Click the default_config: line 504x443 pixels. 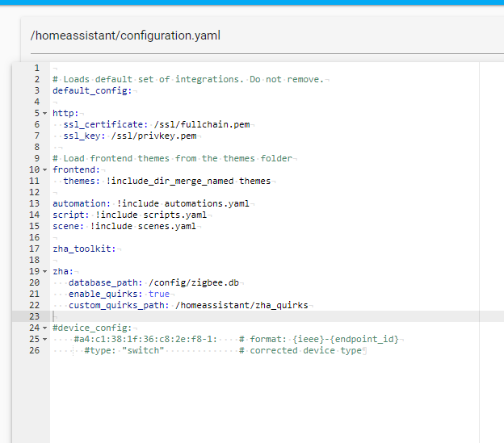pyautogui.click(x=92, y=91)
